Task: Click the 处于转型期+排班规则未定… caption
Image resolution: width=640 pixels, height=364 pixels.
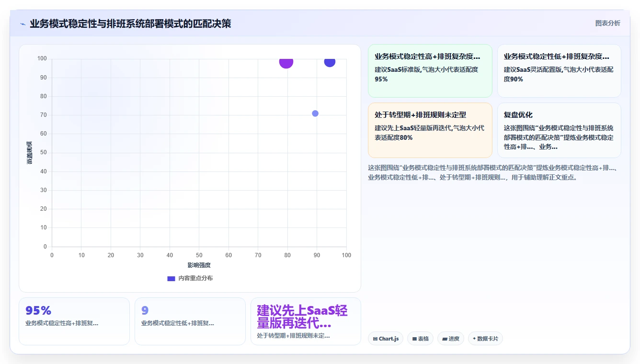Action: (294, 336)
